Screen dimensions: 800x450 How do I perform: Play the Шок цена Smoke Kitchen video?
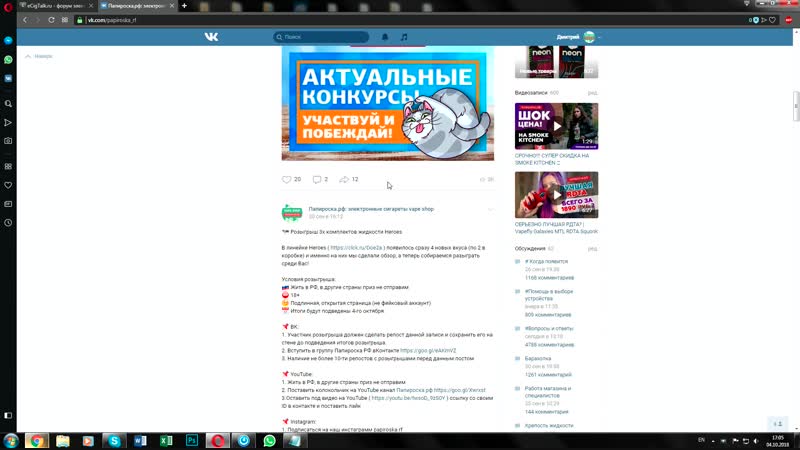[557, 126]
